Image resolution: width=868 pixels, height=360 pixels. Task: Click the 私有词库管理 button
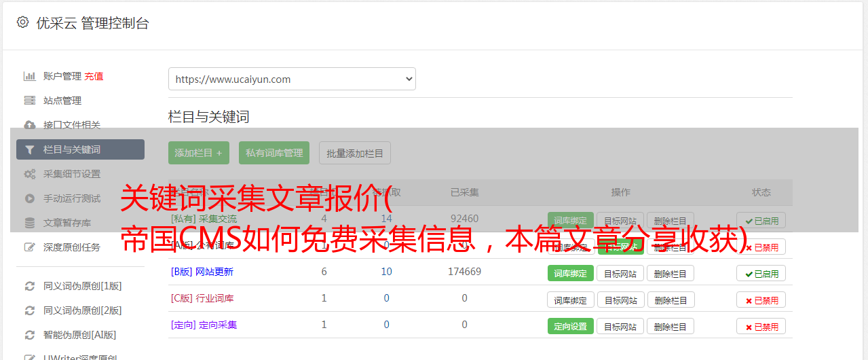coord(274,153)
